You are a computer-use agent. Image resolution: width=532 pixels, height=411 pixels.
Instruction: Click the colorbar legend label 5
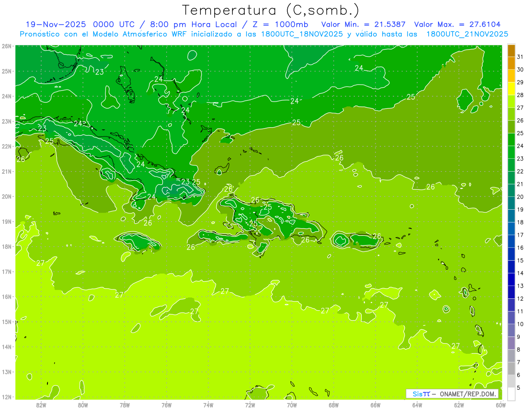click(x=519, y=388)
